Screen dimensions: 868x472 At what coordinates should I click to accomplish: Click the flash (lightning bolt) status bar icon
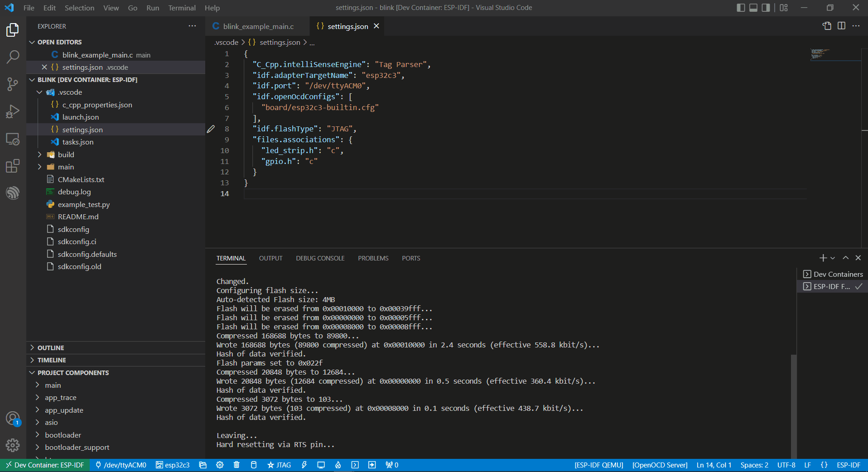click(x=304, y=465)
